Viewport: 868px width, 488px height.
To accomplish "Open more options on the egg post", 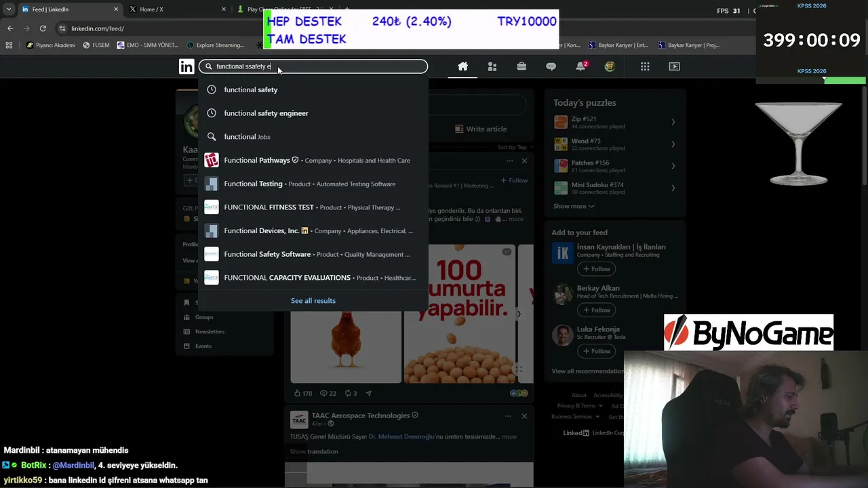I will [510, 161].
